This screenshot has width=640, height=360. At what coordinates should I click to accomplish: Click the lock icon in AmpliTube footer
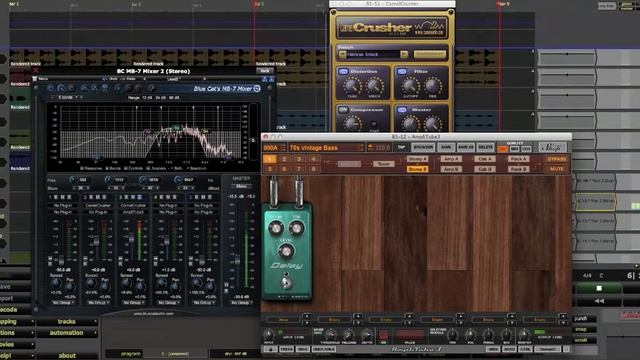270,349
